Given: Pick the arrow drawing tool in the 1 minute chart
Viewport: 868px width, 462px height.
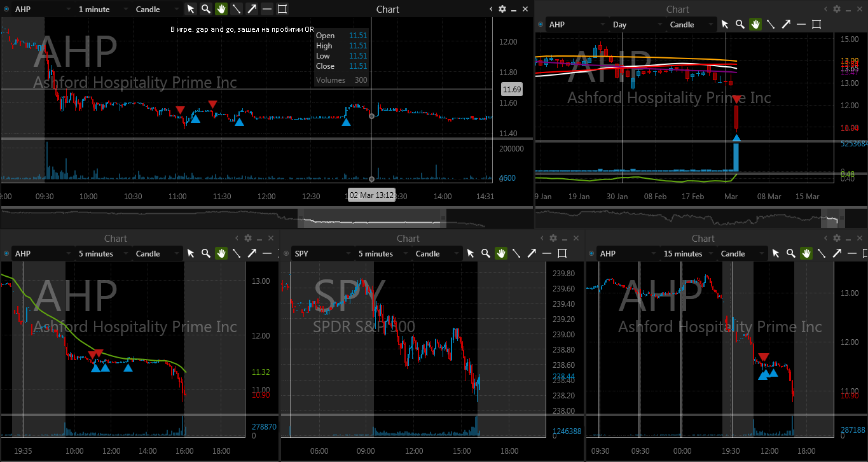Looking at the screenshot, I should (252, 9).
